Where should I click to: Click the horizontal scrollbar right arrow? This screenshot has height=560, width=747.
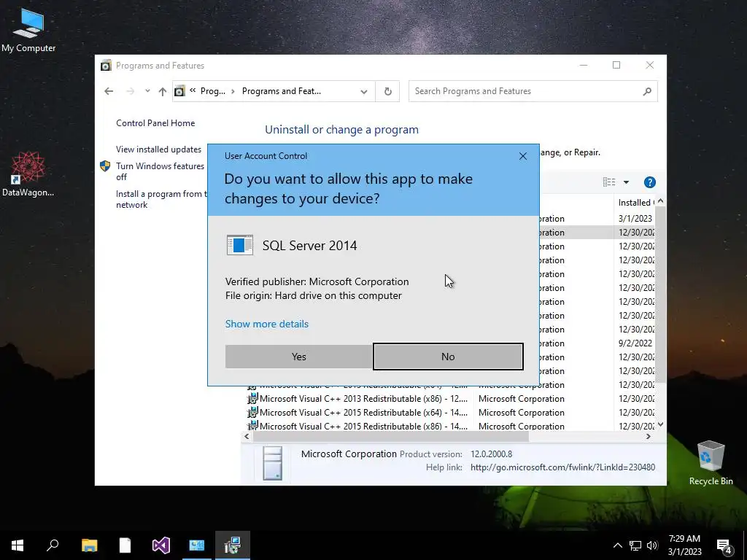(649, 436)
